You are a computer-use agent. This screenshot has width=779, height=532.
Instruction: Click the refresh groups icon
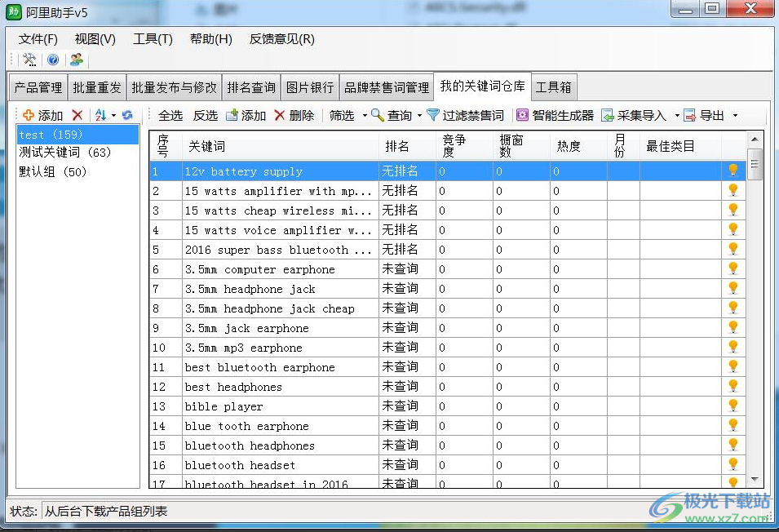click(x=127, y=115)
